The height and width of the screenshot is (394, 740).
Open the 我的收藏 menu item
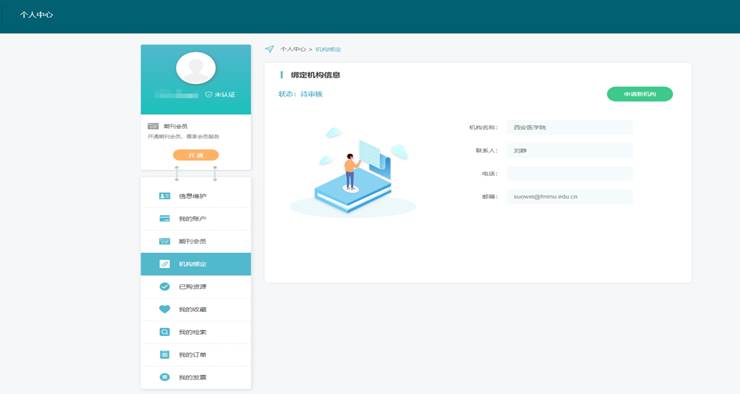pos(196,310)
